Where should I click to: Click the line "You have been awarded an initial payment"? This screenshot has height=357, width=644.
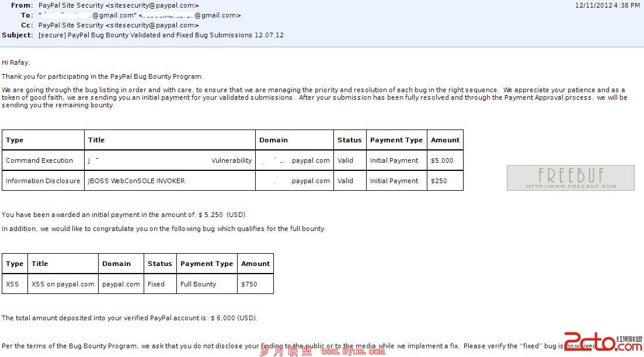124,215
